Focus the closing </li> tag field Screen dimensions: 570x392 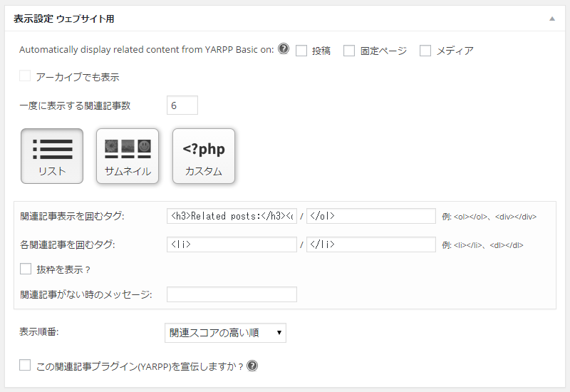tap(370, 244)
